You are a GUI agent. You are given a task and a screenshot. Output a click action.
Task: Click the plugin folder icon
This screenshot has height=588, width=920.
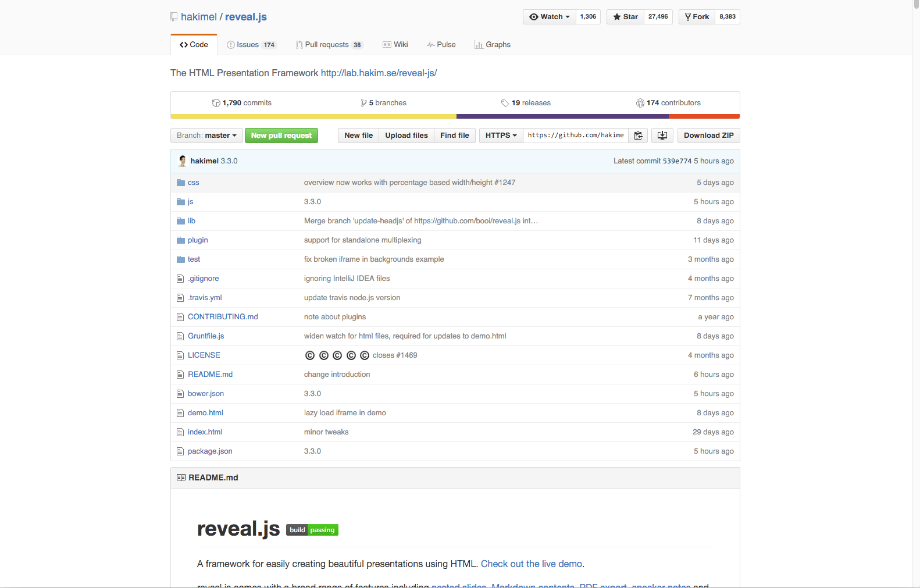181,240
